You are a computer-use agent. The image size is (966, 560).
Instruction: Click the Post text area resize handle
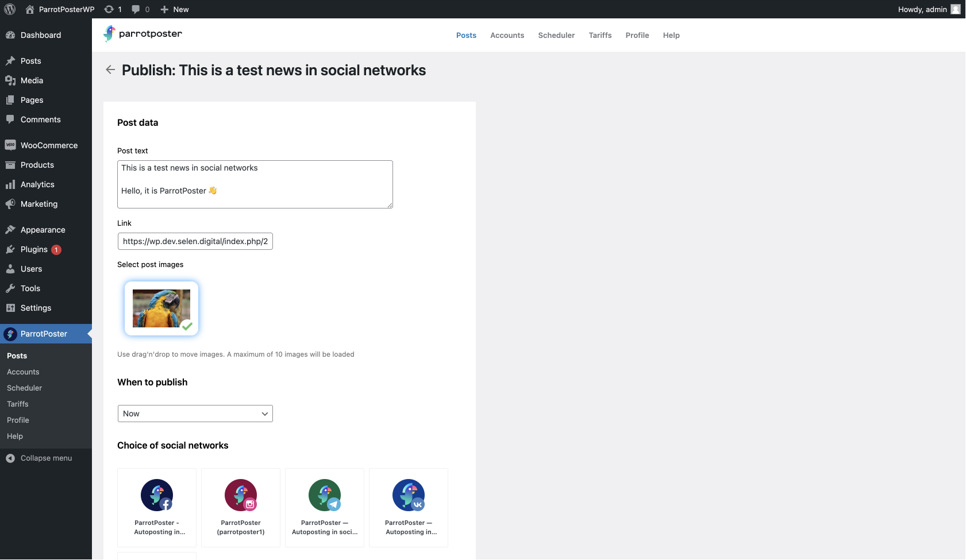tap(390, 205)
